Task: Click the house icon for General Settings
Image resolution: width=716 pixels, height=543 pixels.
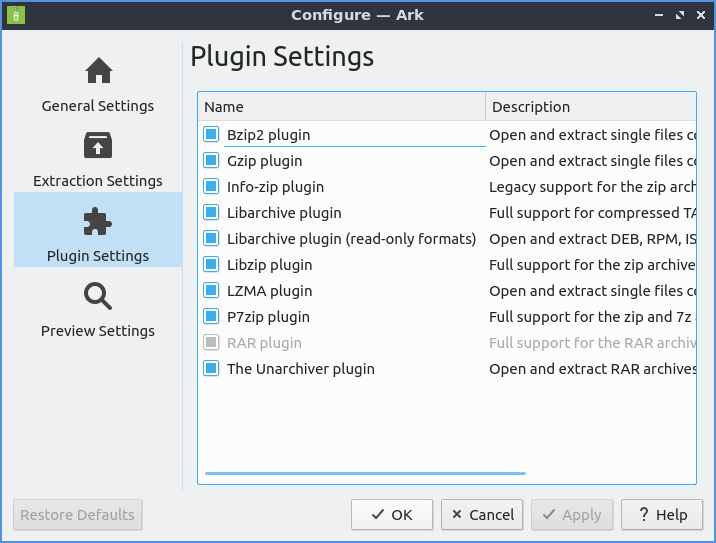Action: click(x=98, y=71)
